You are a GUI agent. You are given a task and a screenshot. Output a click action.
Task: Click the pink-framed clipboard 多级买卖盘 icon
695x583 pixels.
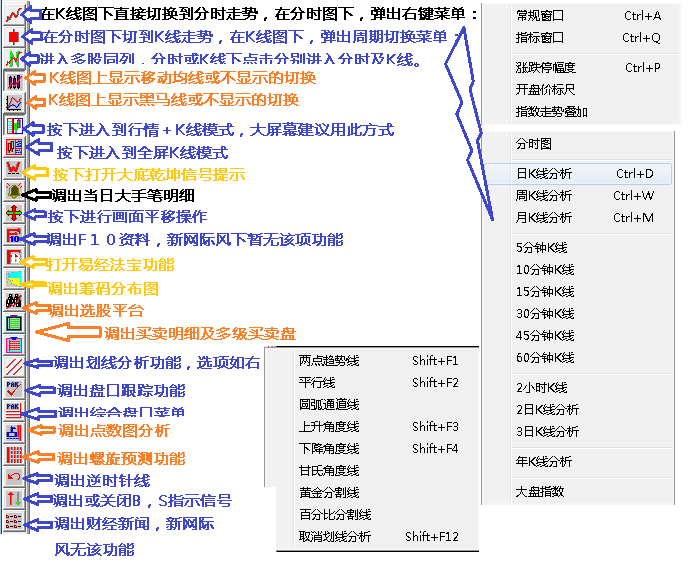pos(14,345)
